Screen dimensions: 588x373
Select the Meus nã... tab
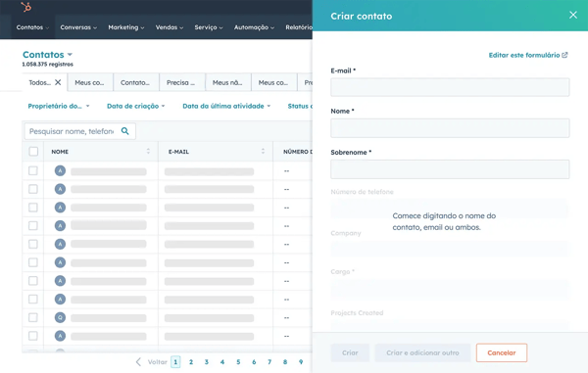point(227,82)
